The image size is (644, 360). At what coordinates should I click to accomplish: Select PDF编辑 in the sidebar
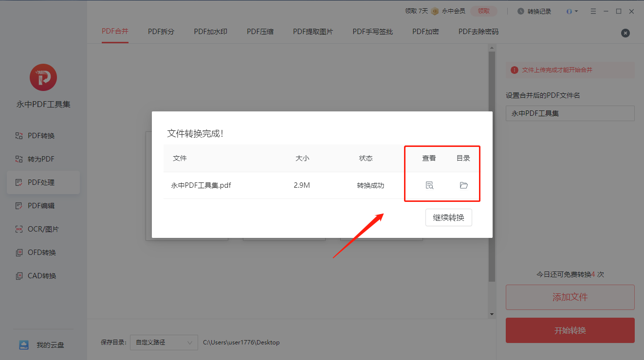point(43,206)
